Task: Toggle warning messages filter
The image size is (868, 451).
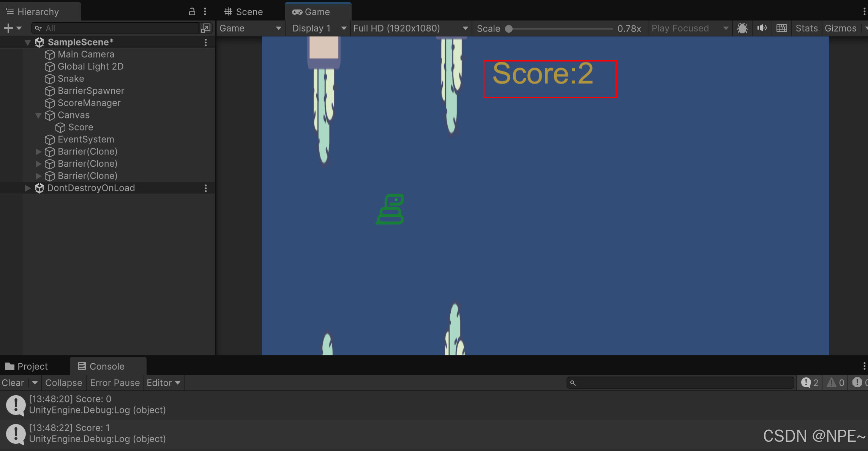Action: pos(835,383)
